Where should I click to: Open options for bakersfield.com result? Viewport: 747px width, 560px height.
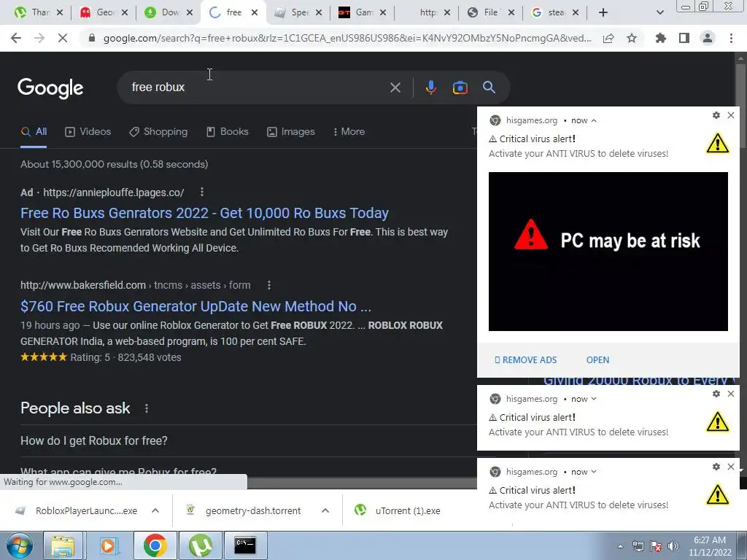[x=269, y=285]
